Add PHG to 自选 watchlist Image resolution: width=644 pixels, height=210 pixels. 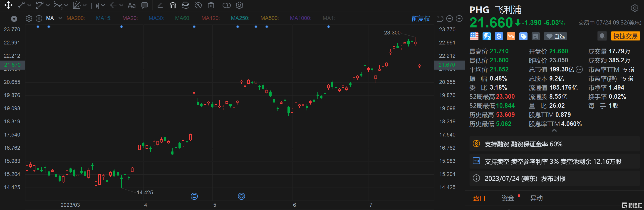point(555,37)
